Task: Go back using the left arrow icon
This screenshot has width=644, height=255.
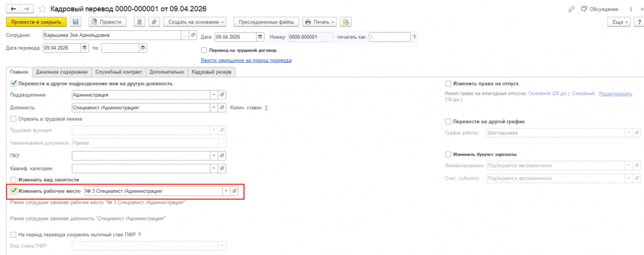Action: click(x=13, y=9)
